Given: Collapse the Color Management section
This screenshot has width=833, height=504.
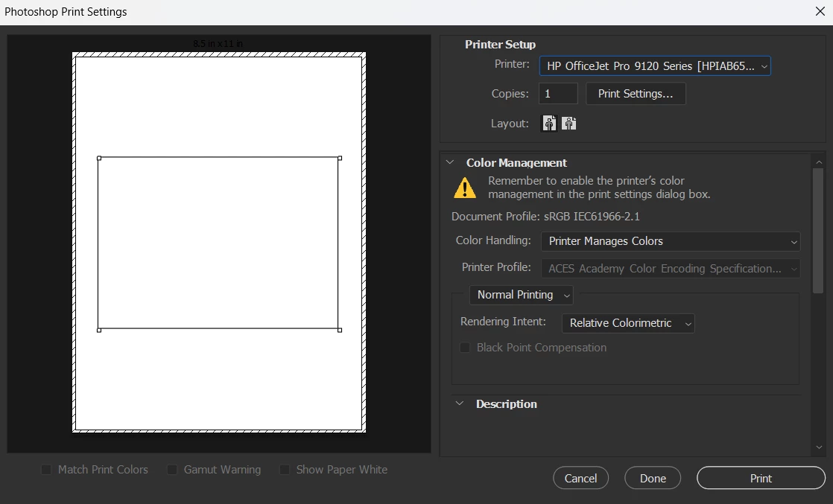Looking at the screenshot, I should point(450,162).
